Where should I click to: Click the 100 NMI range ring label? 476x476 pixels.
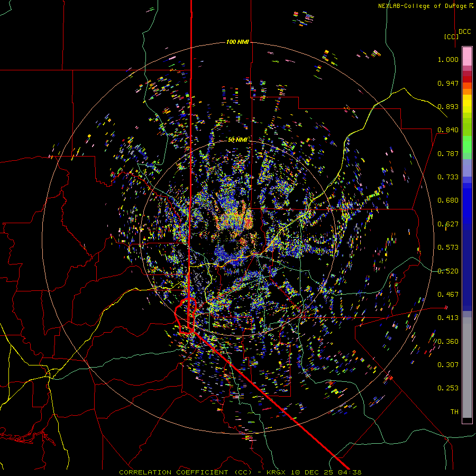tap(237, 42)
